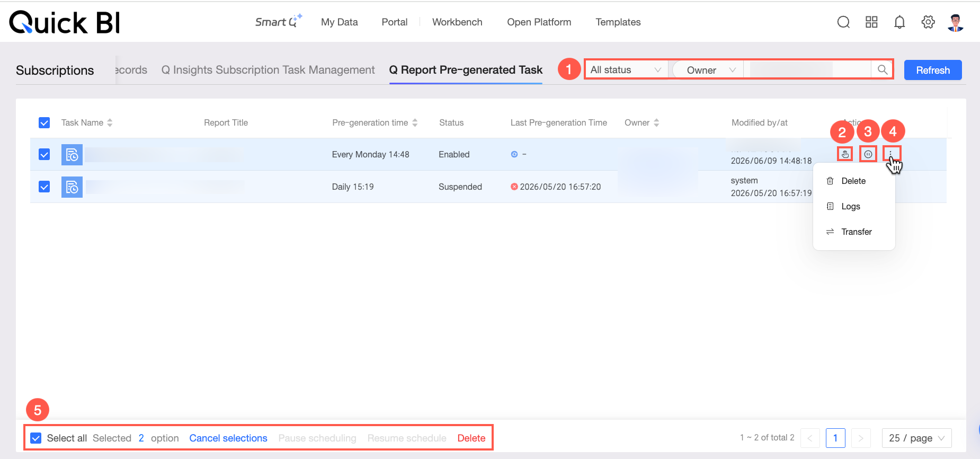
Task: Open the 25 / page size dropdown
Action: tap(917, 438)
